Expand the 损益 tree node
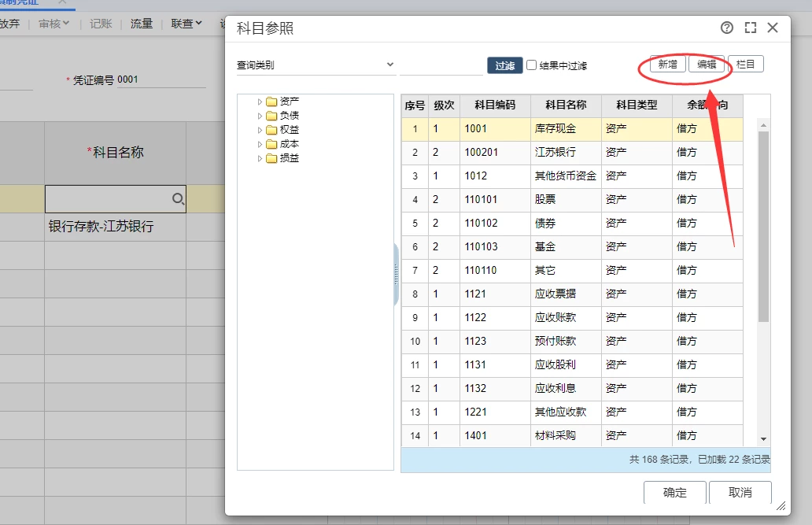This screenshot has height=525, width=812. pyautogui.click(x=260, y=159)
